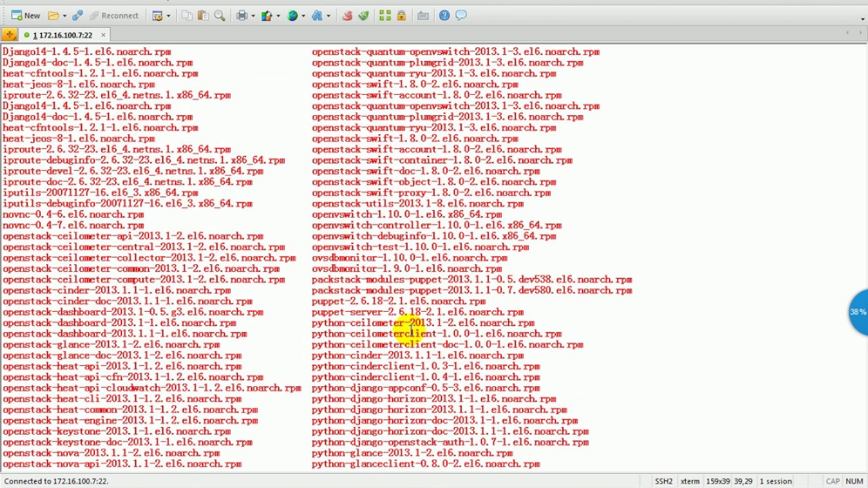The height and width of the screenshot is (488, 868).
Task: Expand the font dropdown arrow
Action: 328,15
